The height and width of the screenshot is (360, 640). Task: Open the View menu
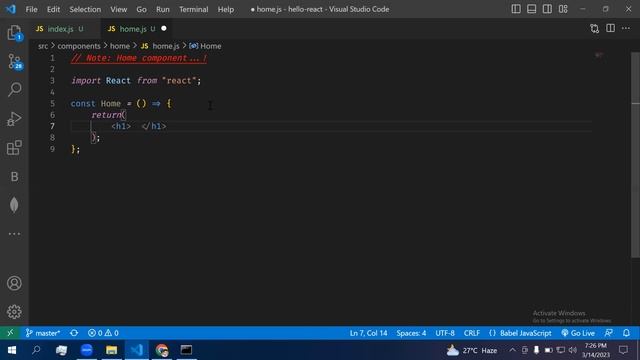point(118,9)
